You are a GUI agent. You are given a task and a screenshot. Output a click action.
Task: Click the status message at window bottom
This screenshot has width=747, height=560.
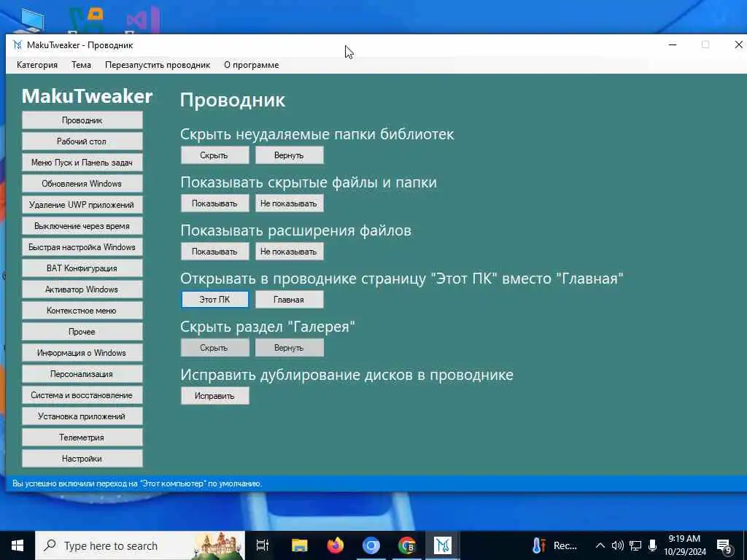point(137,483)
